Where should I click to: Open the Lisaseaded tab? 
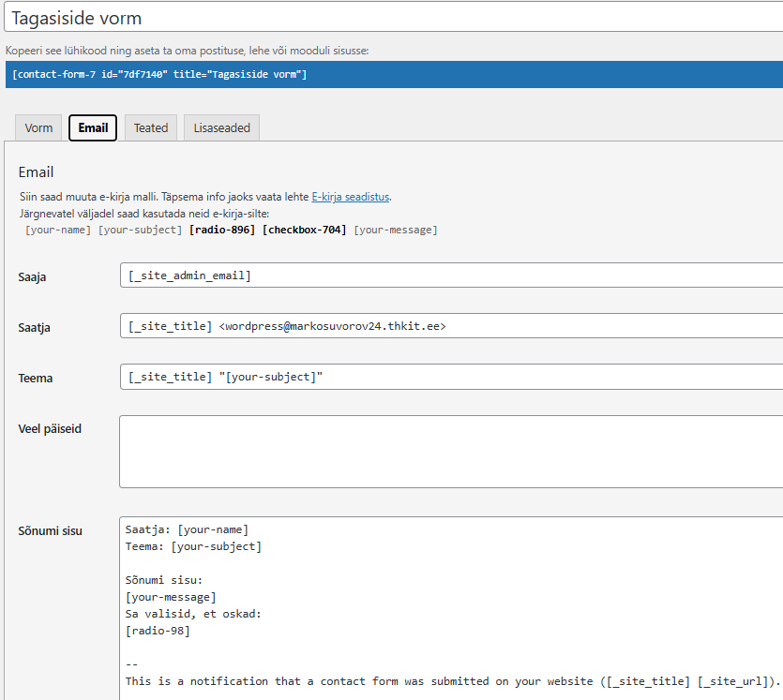pos(221,128)
